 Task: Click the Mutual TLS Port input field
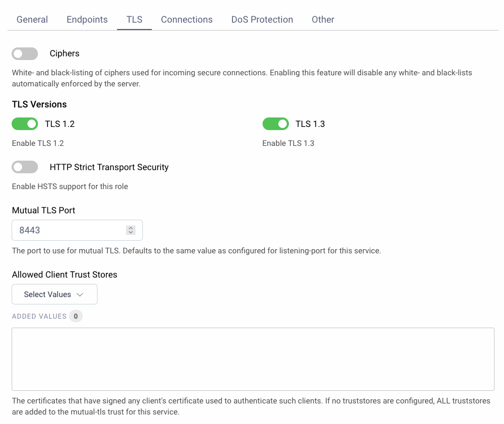click(x=69, y=230)
